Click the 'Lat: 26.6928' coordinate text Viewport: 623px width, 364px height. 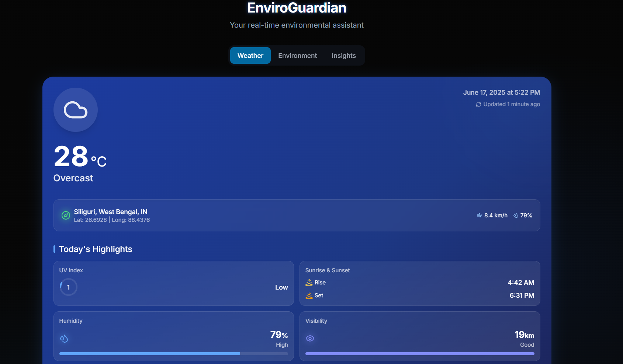coord(90,220)
